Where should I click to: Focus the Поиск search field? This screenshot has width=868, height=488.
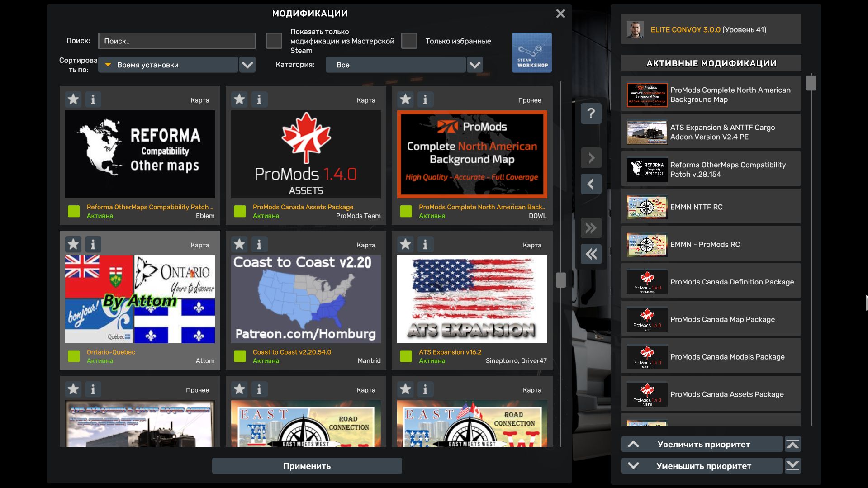[x=177, y=41]
